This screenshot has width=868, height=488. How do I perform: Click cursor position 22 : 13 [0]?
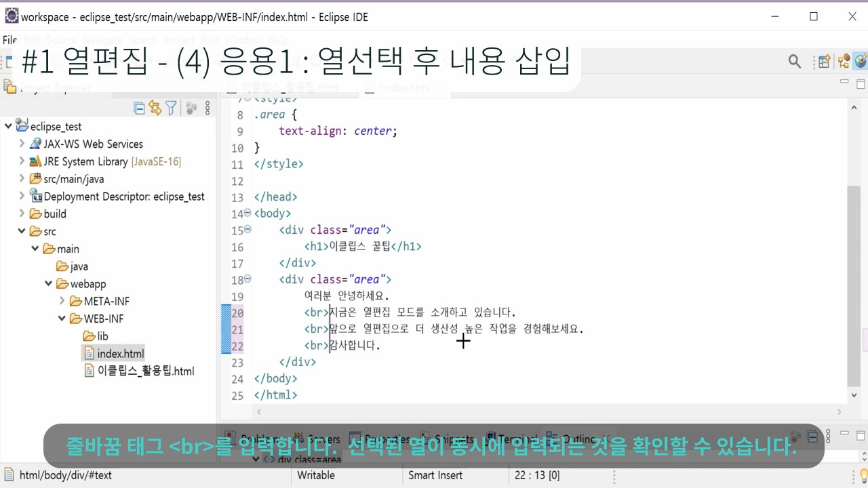[x=537, y=475]
